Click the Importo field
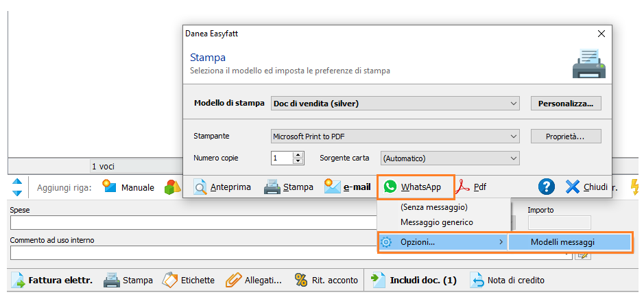644x297 pixels. [560, 223]
